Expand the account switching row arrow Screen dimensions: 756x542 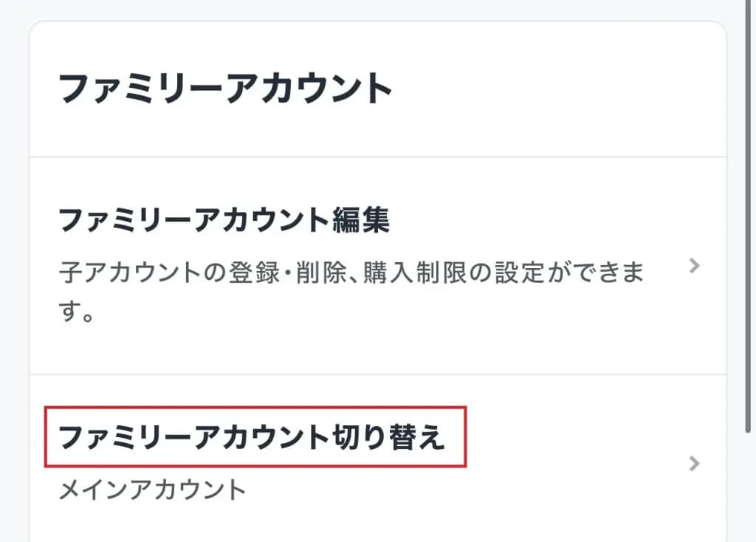(693, 464)
